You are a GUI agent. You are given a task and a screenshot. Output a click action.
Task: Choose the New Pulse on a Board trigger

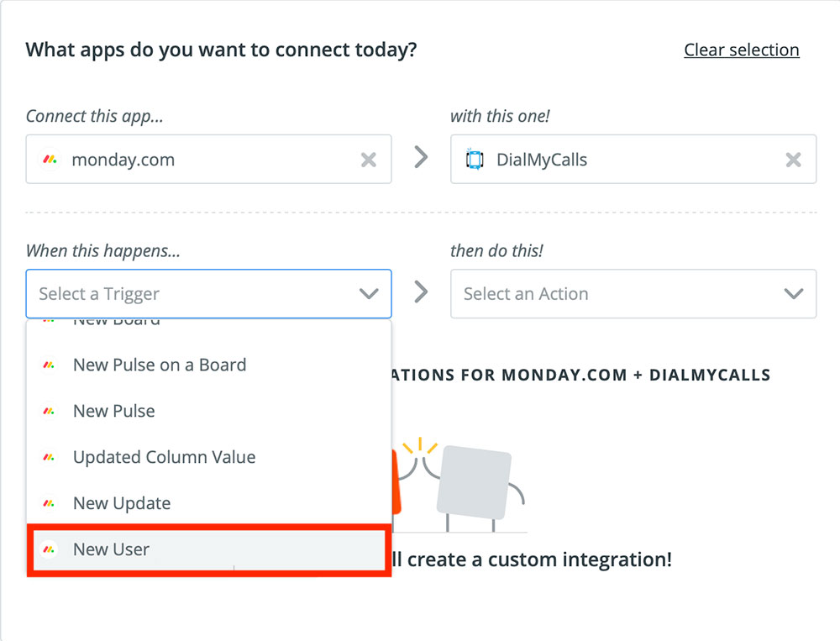coord(160,365)
